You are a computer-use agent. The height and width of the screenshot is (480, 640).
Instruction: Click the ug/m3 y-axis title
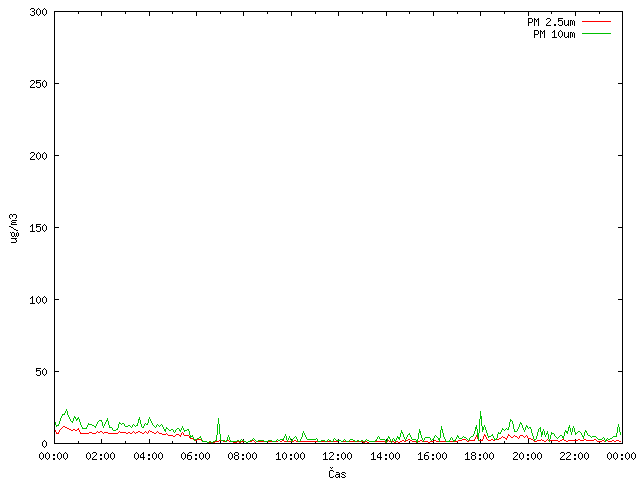pyautogui.click(x=13, y=228)
